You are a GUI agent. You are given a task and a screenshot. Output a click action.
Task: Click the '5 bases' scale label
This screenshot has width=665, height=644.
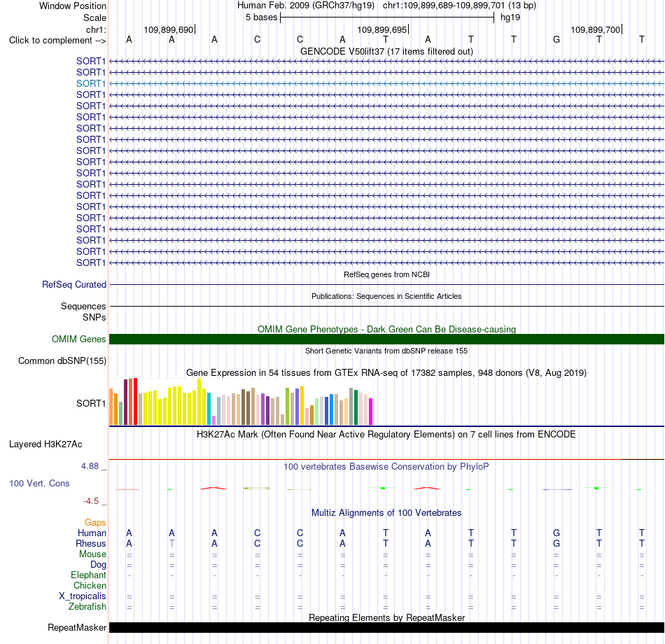[x=261, y=17]
